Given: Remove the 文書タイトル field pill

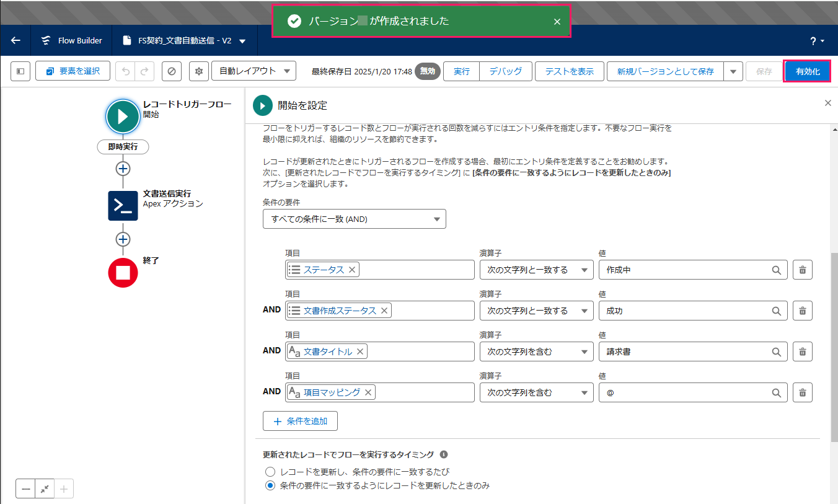Looking at the screenshot, I should (x=360, y=352).
